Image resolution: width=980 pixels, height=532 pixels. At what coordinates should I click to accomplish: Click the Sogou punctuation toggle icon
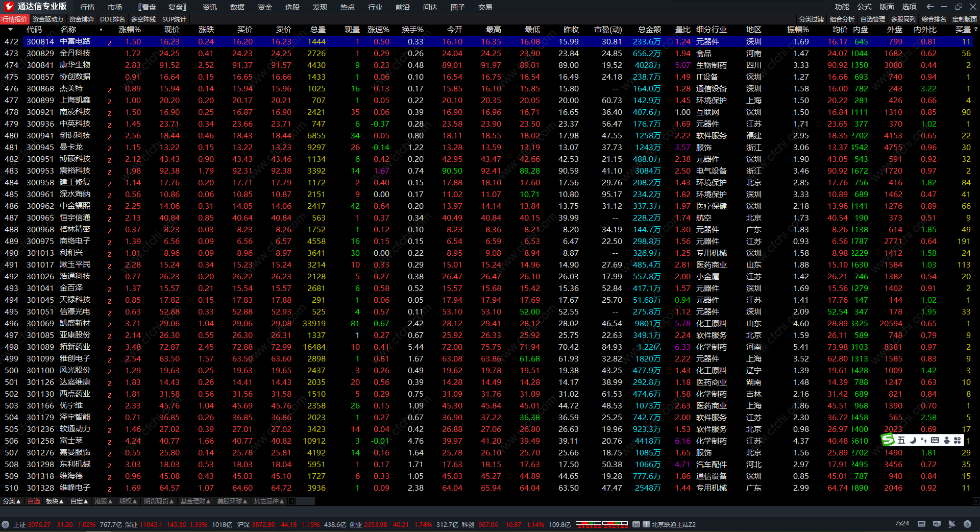(x=924, y=440)
